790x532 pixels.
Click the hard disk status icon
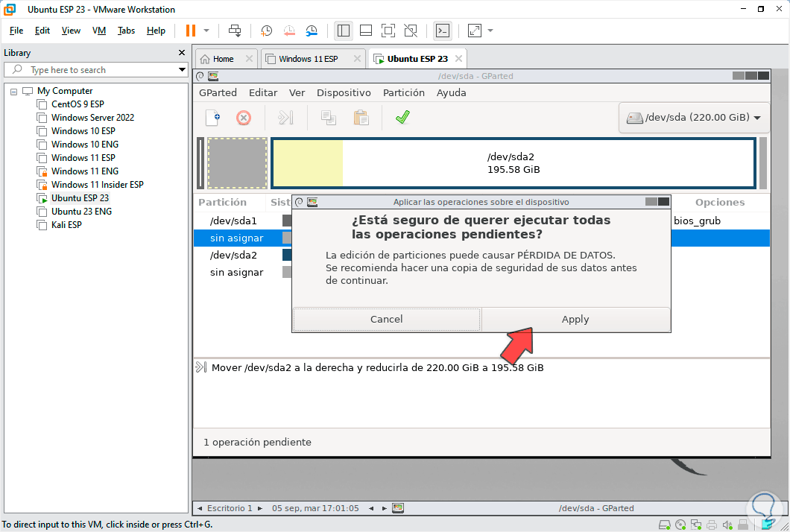[x=665, y=525]
